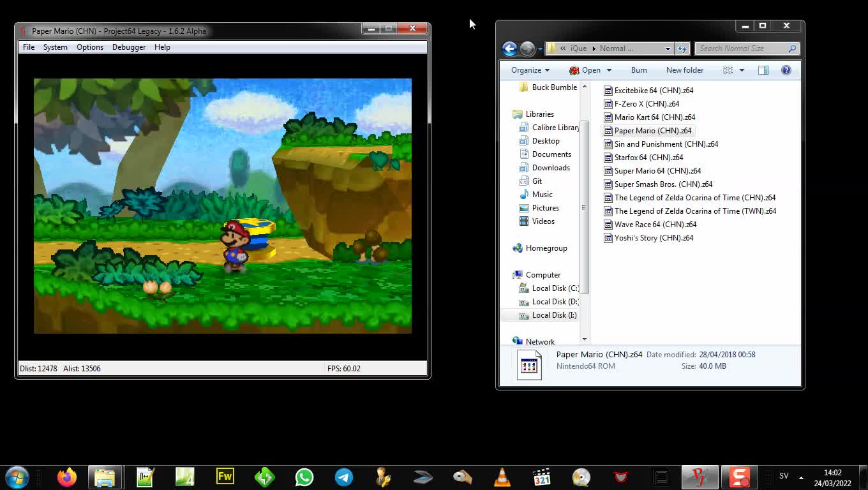Expand the Open button dropdown arrow
Image resolution: width=868 pixels, height=490 pixels.
[609, 70]
